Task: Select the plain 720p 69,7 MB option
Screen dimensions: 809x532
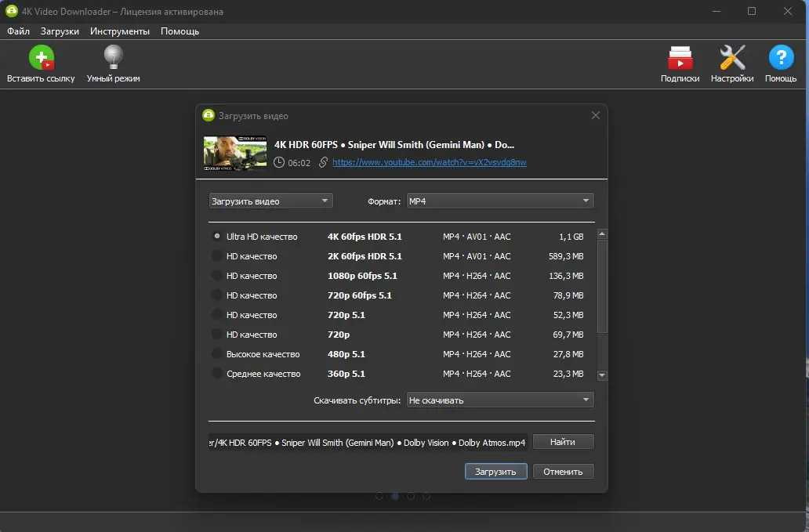Action: 217,334
